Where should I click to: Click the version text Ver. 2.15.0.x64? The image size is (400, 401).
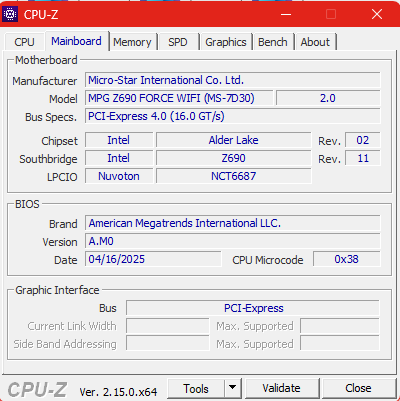coord(118,392)
